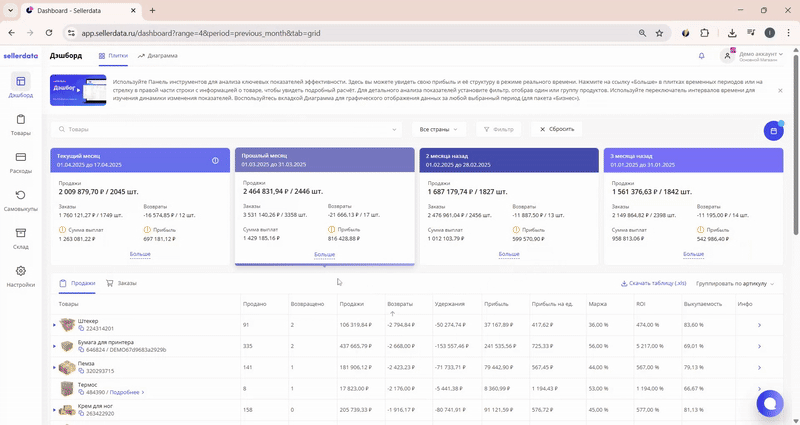Open notifications bell icon
The height and width of the screenshot is (425, 800).
pos(702,56)
